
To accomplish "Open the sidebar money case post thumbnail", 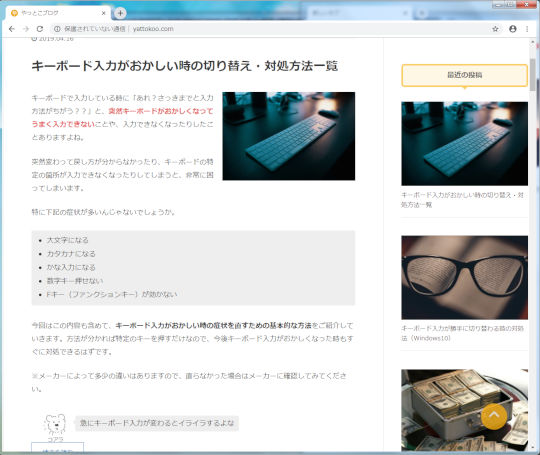I will click(x=464, y=410).
